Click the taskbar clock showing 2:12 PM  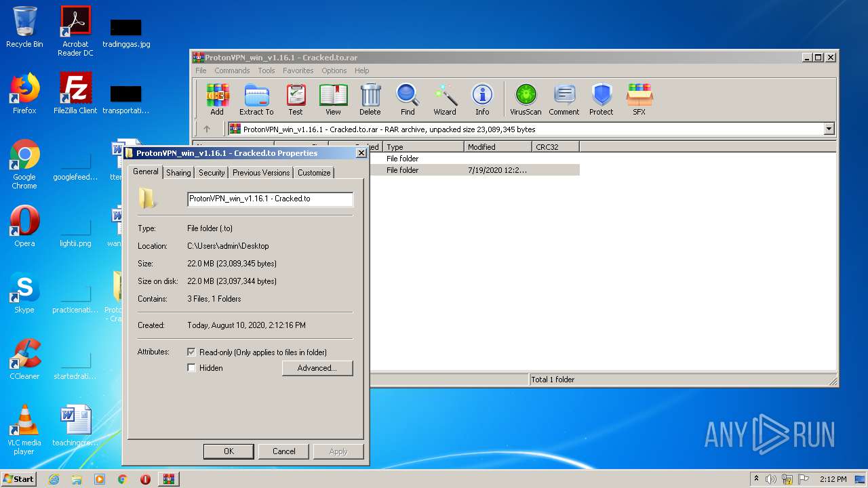[x=833, y=479]
